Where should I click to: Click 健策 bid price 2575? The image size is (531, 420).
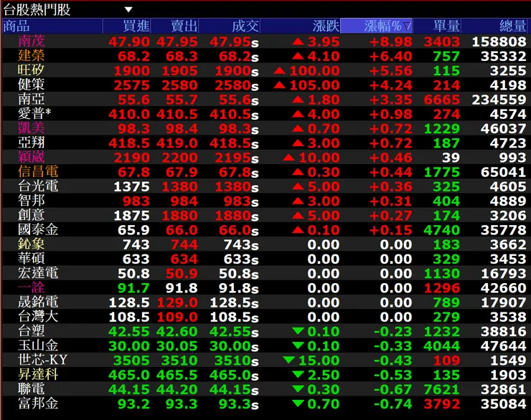click(x=132, y=85)
